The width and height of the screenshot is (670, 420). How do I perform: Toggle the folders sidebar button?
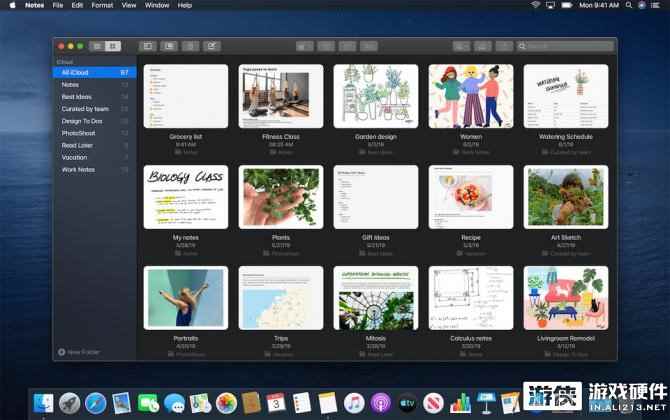(148, 46)
